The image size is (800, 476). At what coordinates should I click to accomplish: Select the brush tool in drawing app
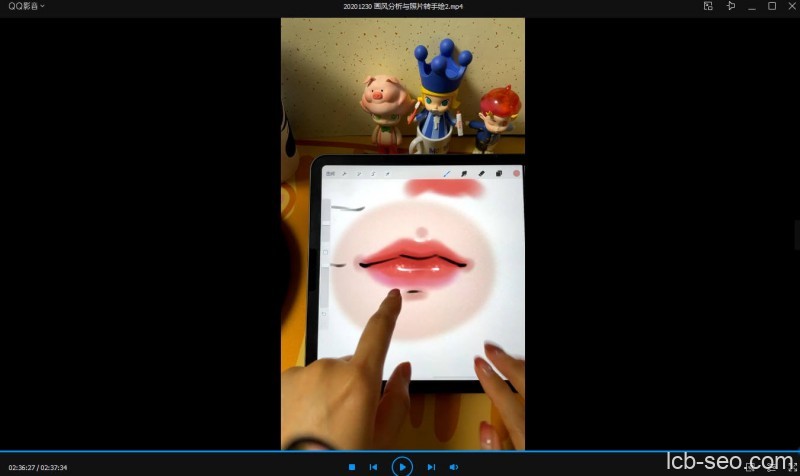pyautogui.click(x=447, y=173)
